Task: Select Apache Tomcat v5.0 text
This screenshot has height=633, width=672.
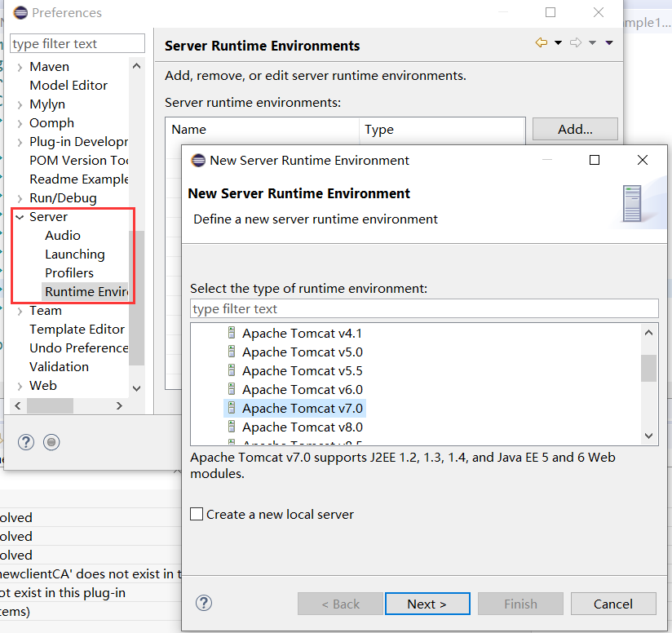Action: click(303, 352)
